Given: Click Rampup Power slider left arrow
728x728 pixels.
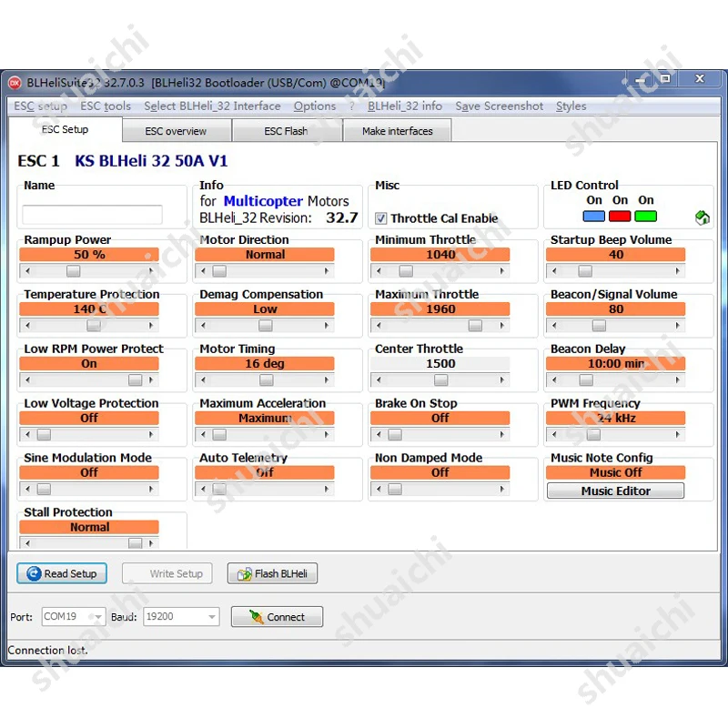Looking at the screenshot, I should (x=28, y=270).
